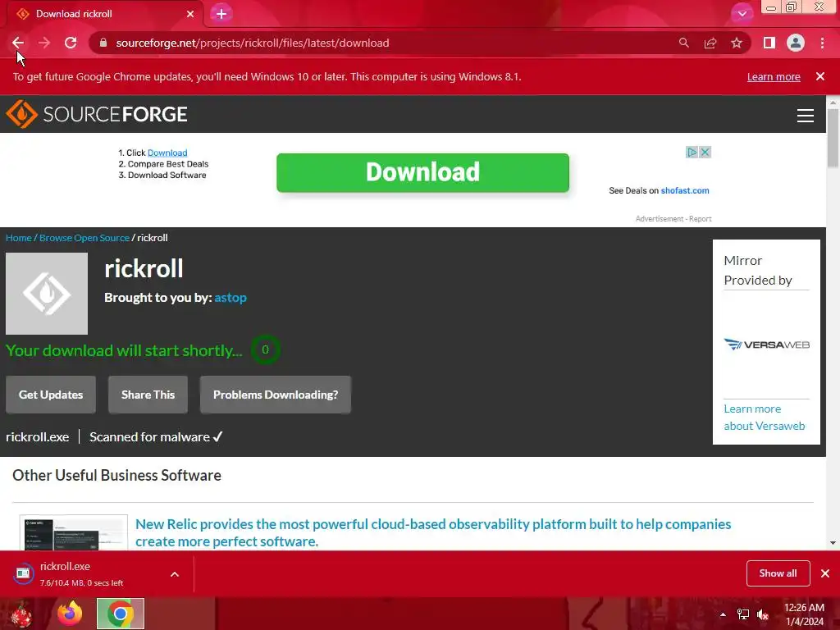Screen dimensions: 840x630
Task: View site info via the padlock icon
Action: [103, 43]
